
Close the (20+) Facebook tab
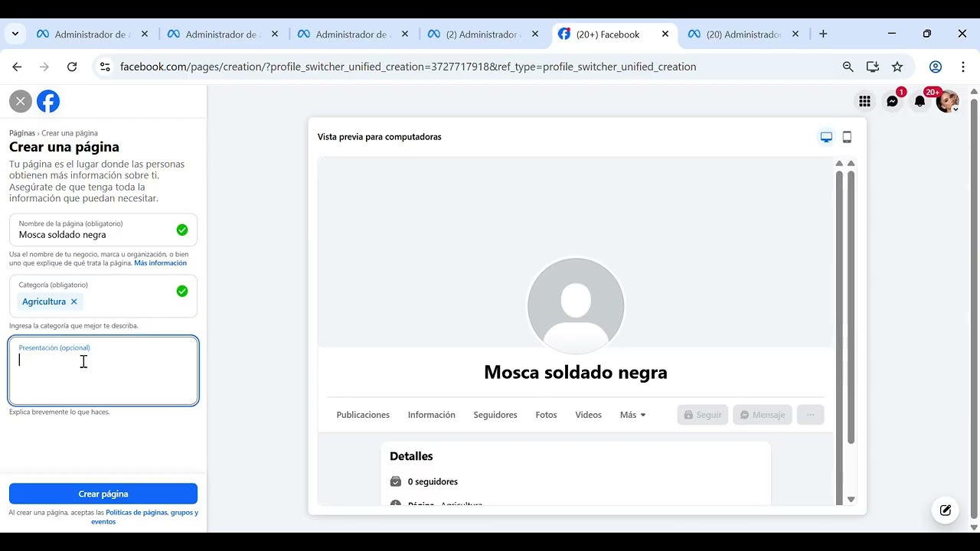pyautogui.click(x=665, y=34)
